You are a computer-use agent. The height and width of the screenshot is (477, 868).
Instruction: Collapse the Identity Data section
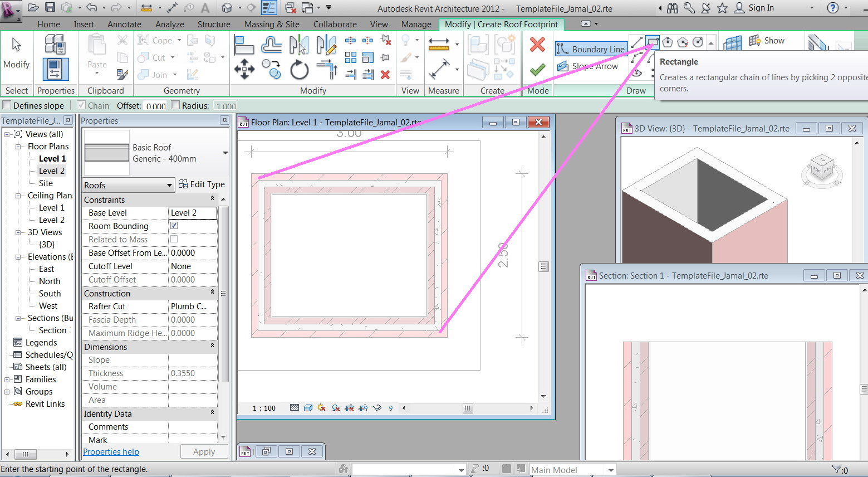point(212,413)
